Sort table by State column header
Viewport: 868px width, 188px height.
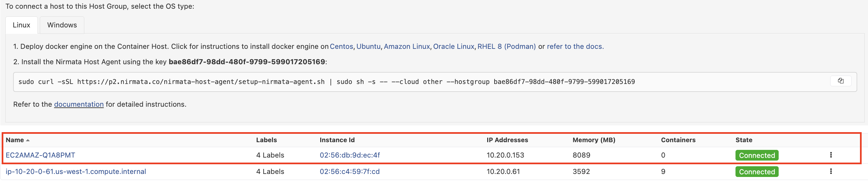744,140
